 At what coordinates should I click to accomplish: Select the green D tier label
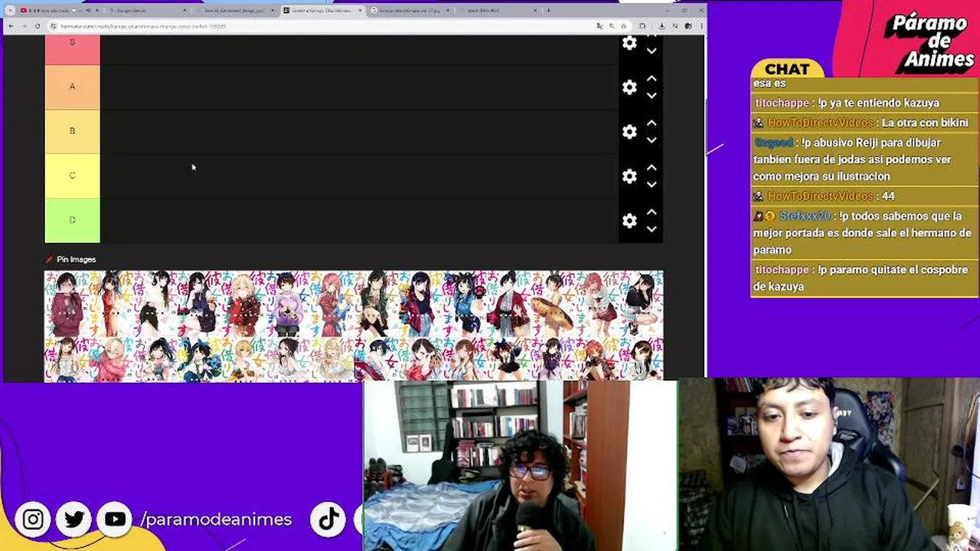click(72, 220)
